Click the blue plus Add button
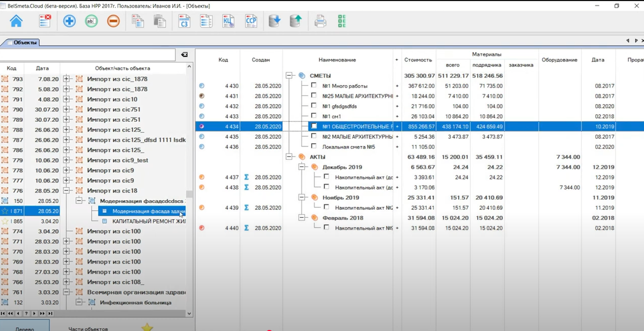Viewport: 644px width, 331px height. [69, 21]
